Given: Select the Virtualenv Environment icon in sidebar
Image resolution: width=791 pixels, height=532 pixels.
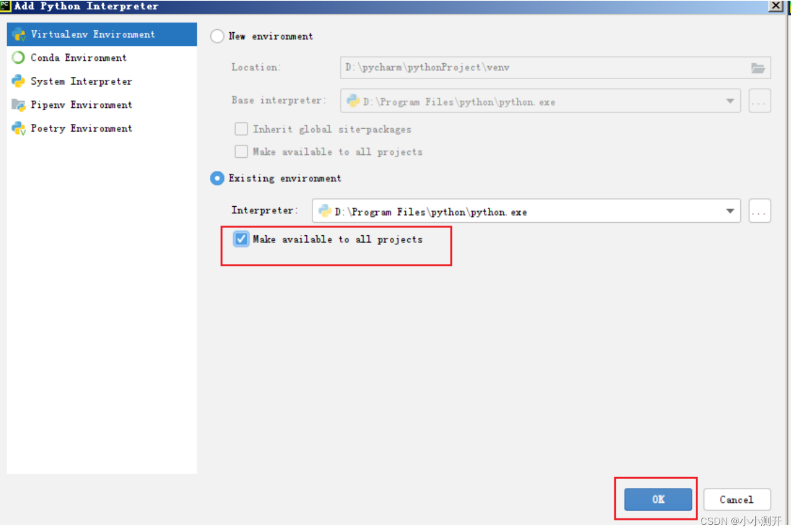Looking at the screenshot, I should [18, 34].
